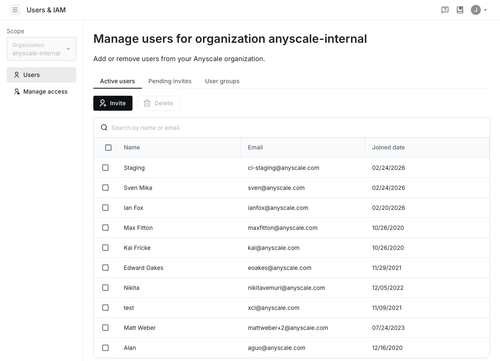Check the box for Edward Oakes
The image size is (500, 361).
pos(105,267)
